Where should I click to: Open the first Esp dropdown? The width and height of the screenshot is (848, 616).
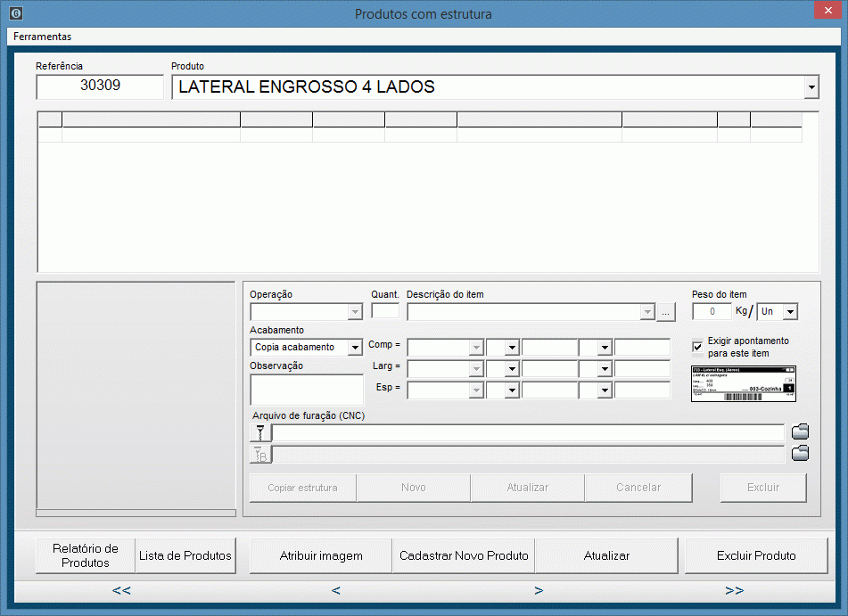tap(476, 390)
